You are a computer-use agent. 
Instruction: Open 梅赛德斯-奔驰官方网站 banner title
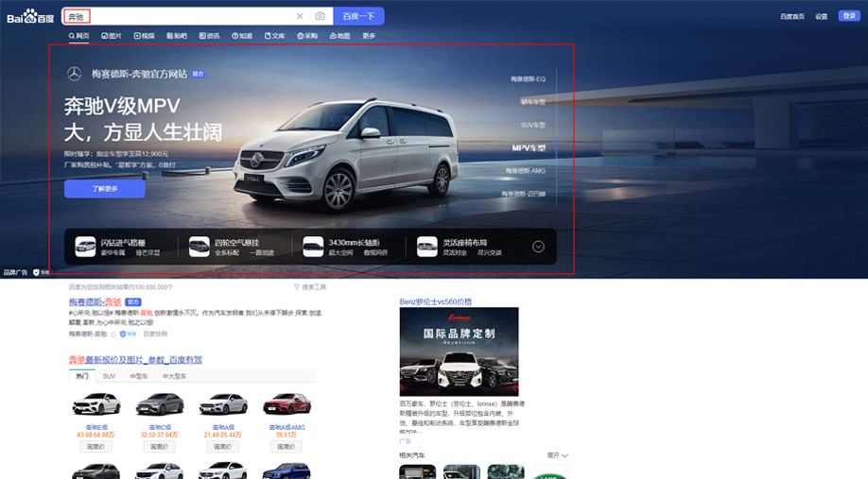pos(140,74)
